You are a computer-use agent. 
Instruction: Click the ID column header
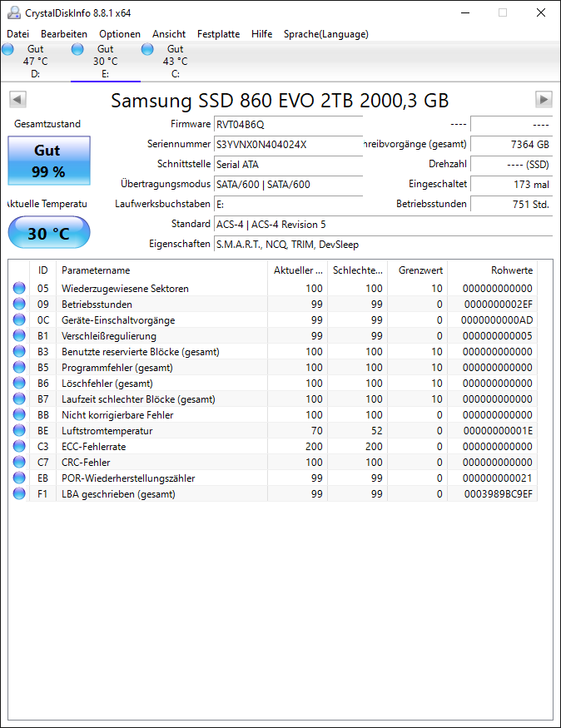click(42, 270)
